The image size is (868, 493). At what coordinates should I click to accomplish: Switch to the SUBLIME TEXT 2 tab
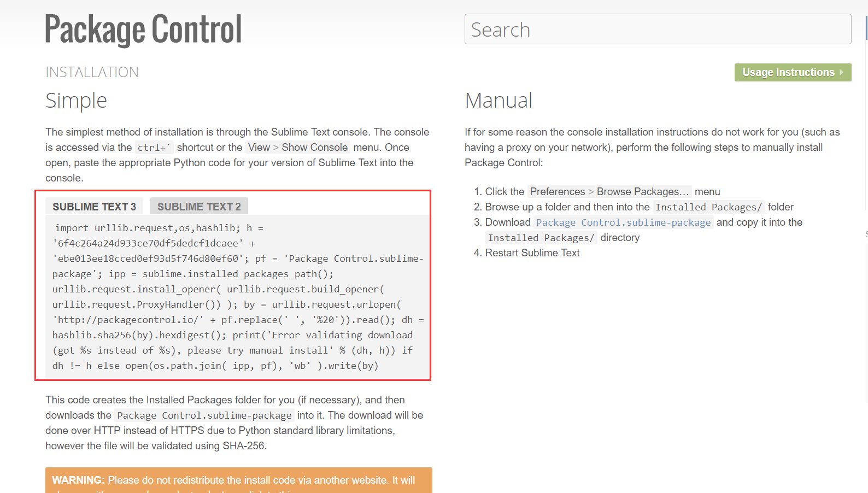click(x=199, y=207)
